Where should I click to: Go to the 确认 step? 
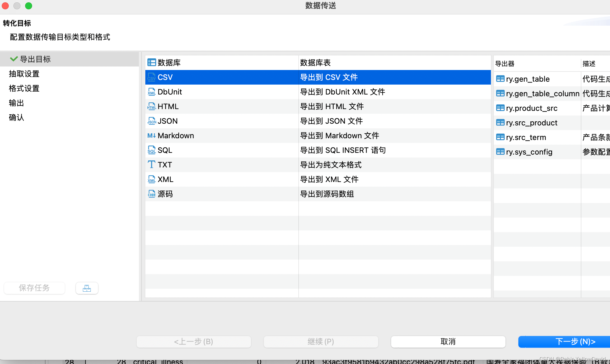point(16,118)
